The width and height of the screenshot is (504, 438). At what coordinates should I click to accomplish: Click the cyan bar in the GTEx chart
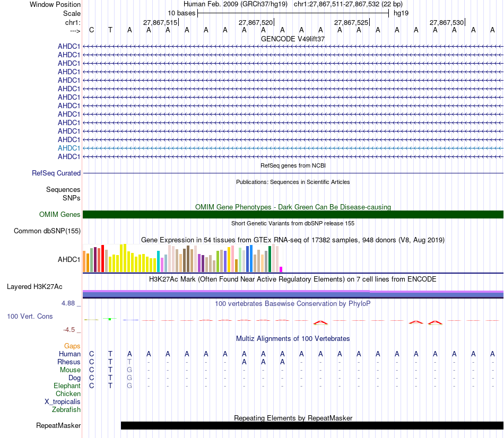158,261
